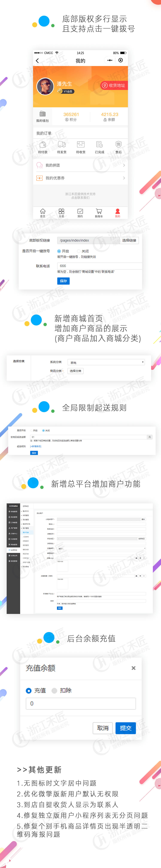
Task: Open 订单管理 in admin sidebar
Action: [x=14, y=523]
